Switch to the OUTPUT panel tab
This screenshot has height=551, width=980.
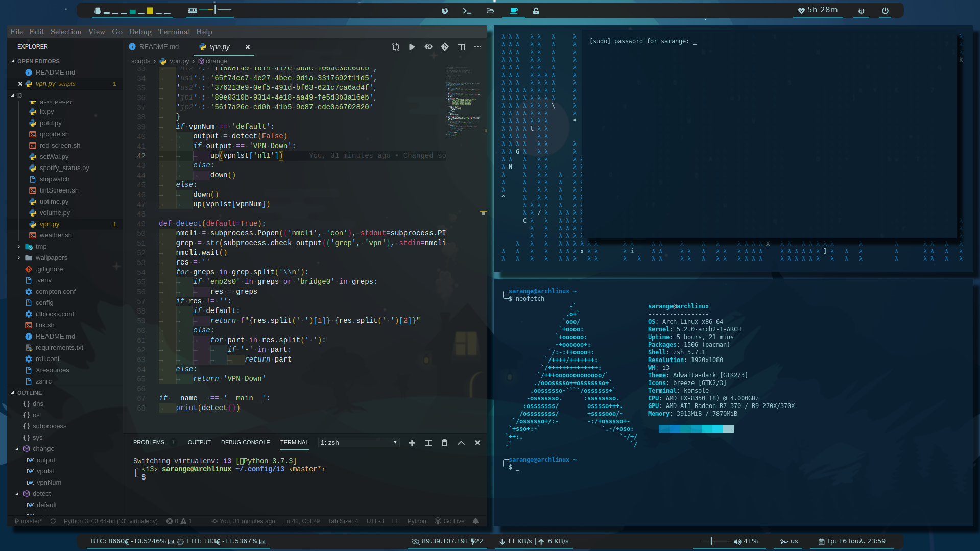tap(199, 443)
